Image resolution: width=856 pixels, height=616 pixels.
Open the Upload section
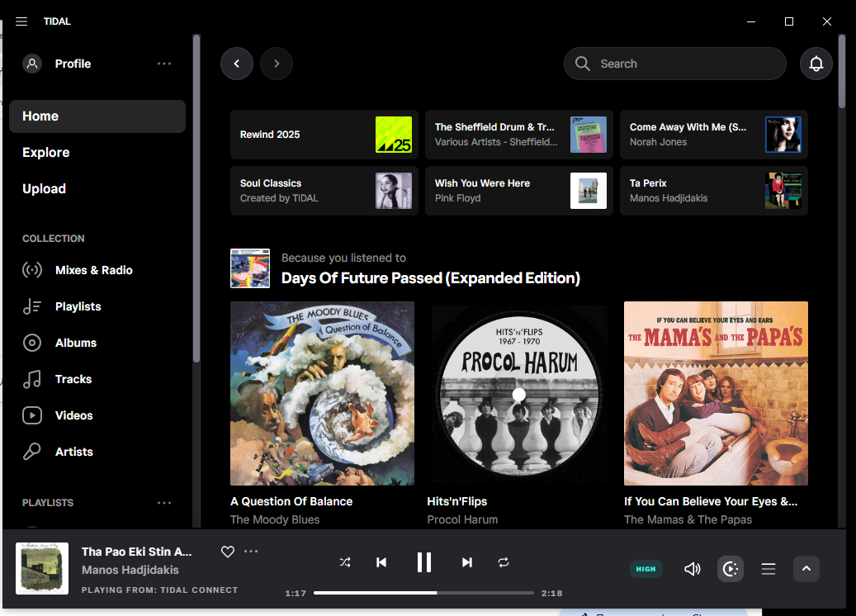tap(44, 188)
